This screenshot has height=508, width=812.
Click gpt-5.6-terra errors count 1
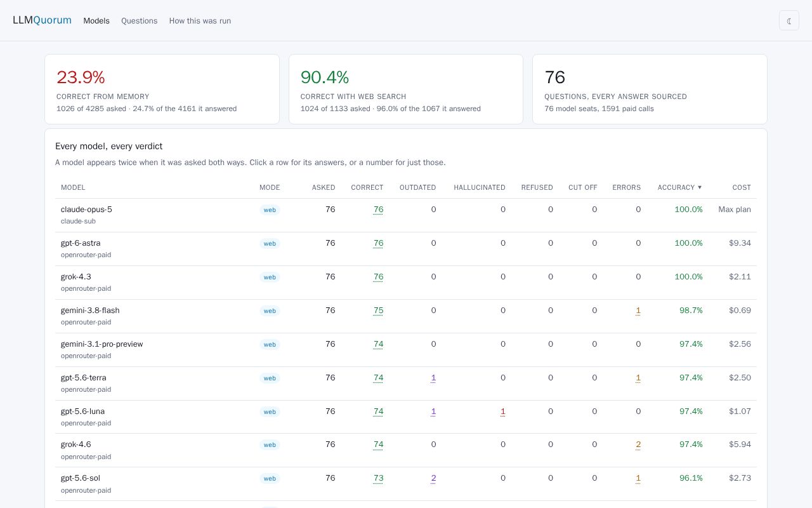pyautogui.click(x=638, y=378)
